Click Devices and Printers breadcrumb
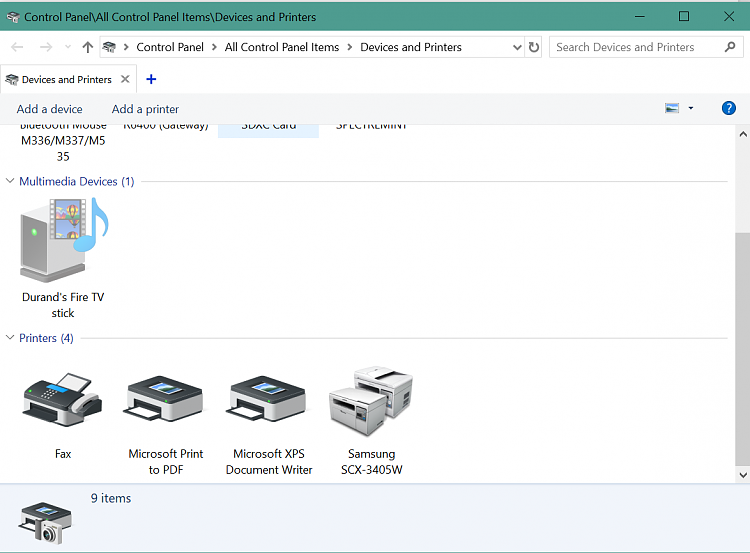This screenshot has width=750, height=553. pyautogui.click(x=411, y=47)
